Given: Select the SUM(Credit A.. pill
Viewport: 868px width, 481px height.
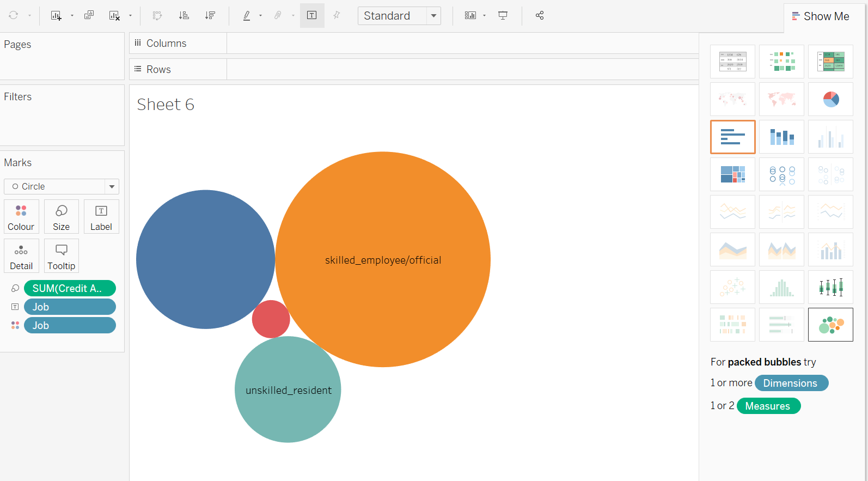Looking at the screenshot, I should click(x=70, y=288).
